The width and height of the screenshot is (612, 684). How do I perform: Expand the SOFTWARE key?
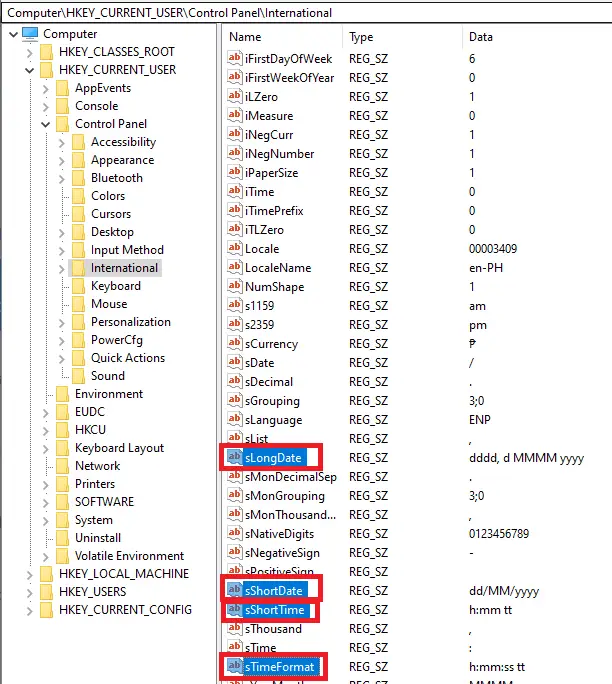pyautogui.click(x=45, y=503)
